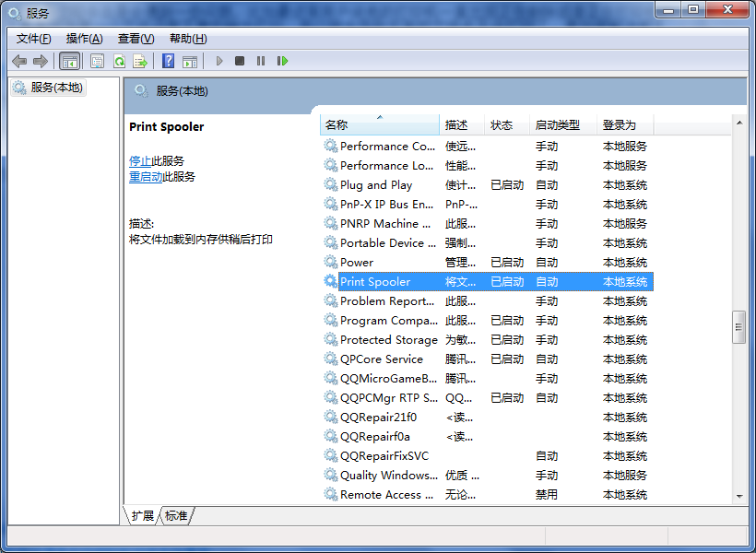Click the Refresh toolbar icon
The image size is (756, 553).
(119, 61)
